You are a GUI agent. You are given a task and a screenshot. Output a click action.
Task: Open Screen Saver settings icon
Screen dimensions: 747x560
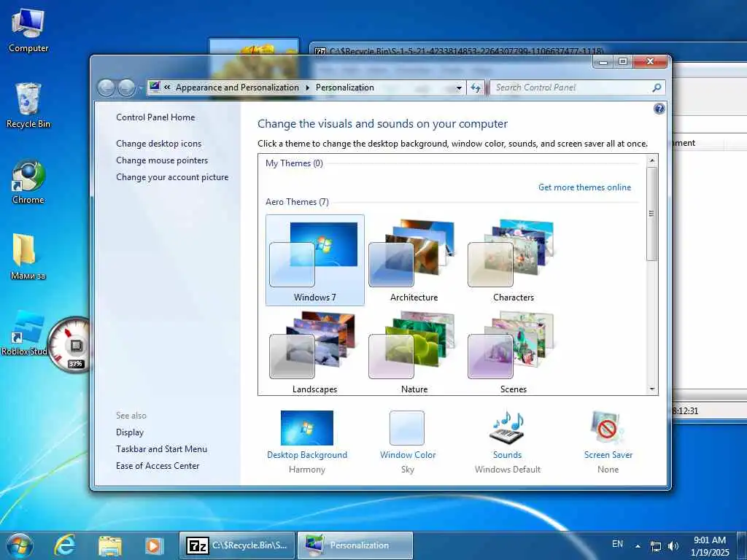coord(608,427)
